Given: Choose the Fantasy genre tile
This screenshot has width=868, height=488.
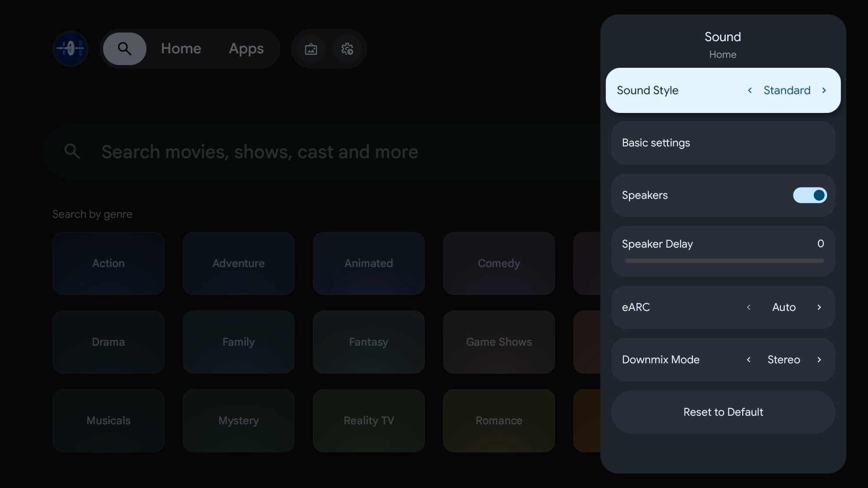Looking at the screenshot, I should (x=369, y=342).
